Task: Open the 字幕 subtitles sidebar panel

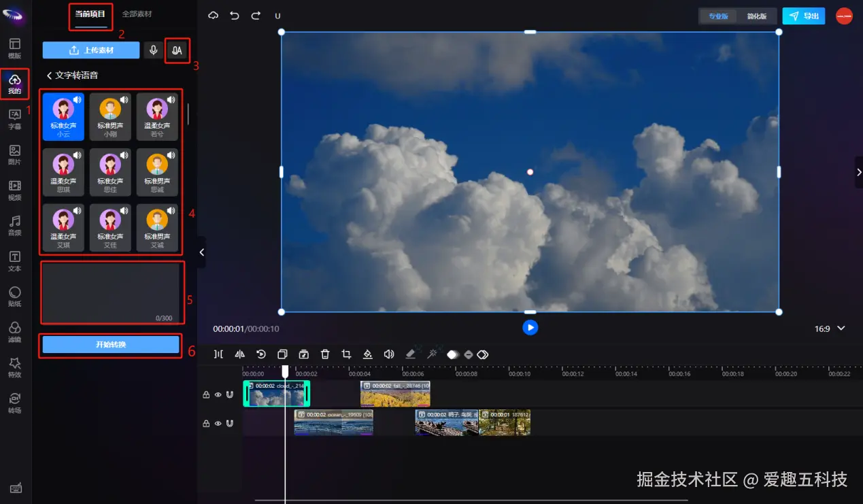Action: 14,119
